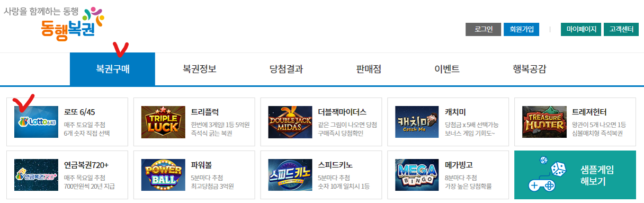Open the Triple Luck game thumbnail
This screenshot has width=644, height=203.
pos(163,121)
